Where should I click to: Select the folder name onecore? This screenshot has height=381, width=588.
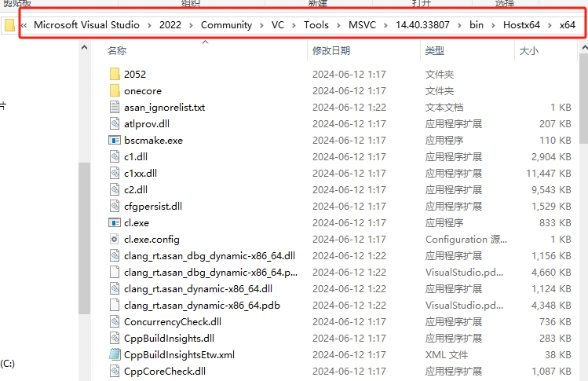click(143, 90)
